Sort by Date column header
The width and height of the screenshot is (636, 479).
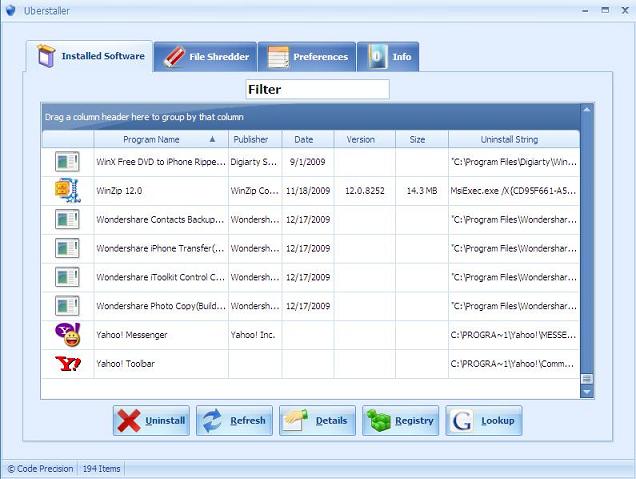pyautogui.click(x=308, y=140)
